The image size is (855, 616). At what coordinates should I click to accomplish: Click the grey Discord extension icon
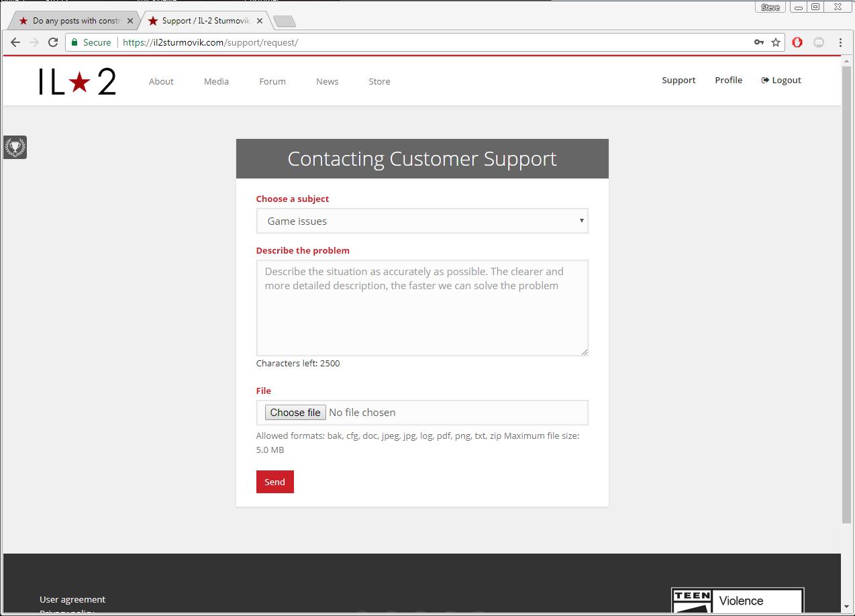[819, 42]
